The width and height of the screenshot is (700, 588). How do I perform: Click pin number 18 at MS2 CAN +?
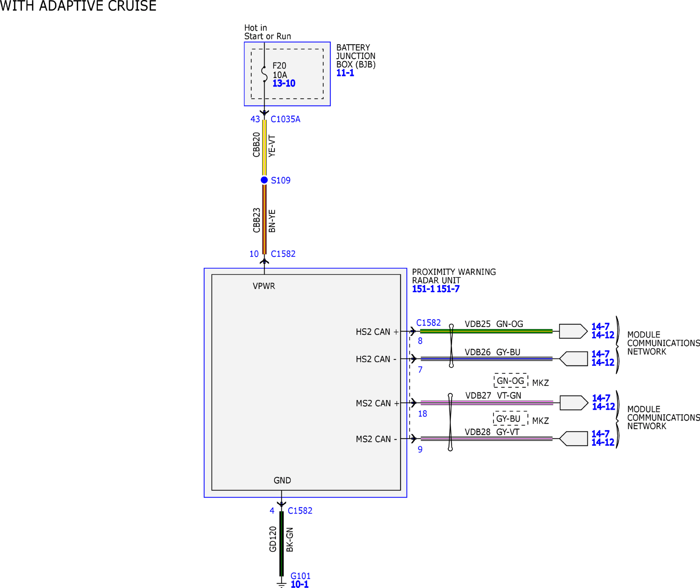[x=423, y=414]
